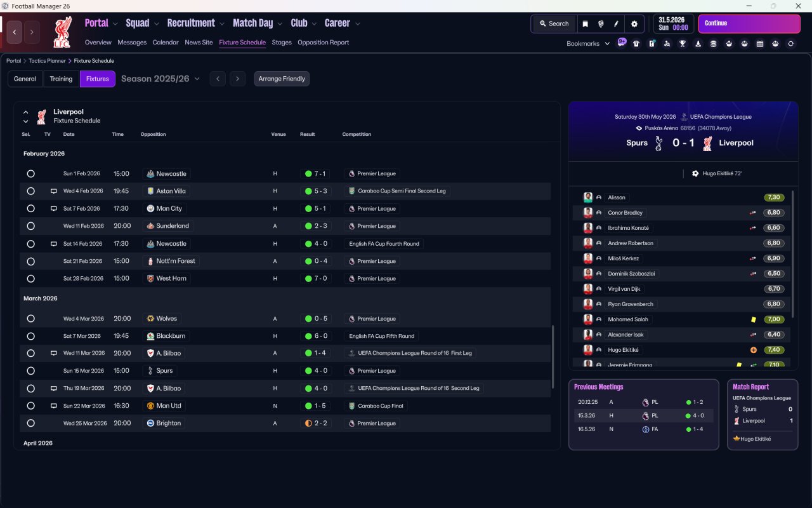Go to previous season with left arrow

click(218, 79)
